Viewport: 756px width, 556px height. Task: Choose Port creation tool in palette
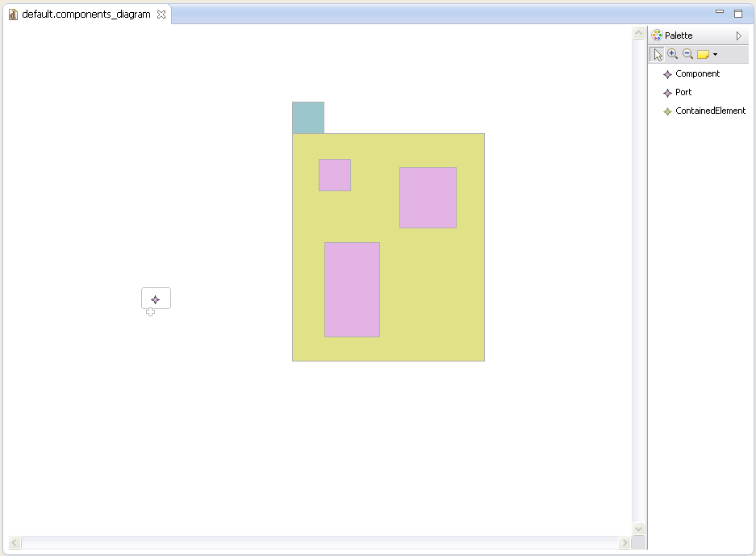point(678,92)
